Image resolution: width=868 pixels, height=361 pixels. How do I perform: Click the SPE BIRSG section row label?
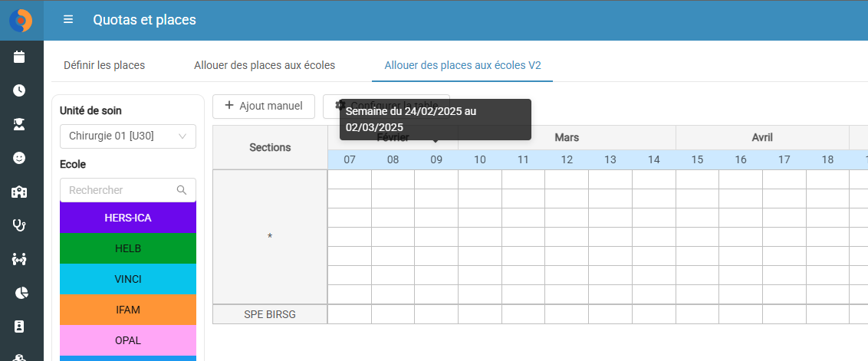270,314
